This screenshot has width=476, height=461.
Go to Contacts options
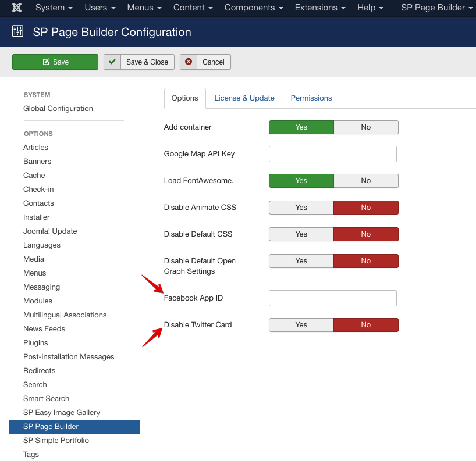pyautogui.click(x=38, y=203)
